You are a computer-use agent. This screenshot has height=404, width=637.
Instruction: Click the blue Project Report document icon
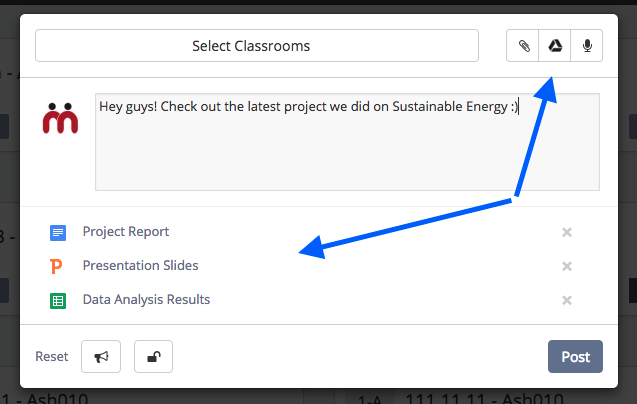pyautogui.click(x=58, y=232)
